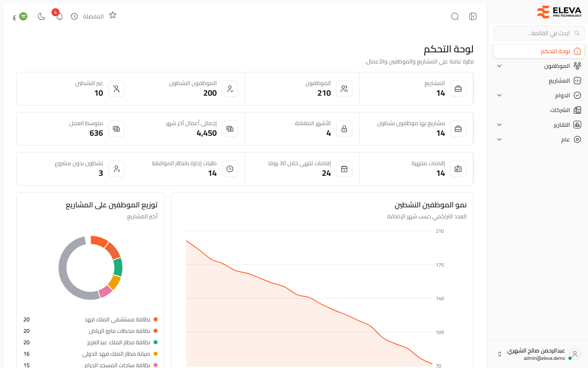Image resolution: width=588 pixels, height=368 pixels.
Task: Open recent history clock icon in top bar
Action: (x=74, y=16)
